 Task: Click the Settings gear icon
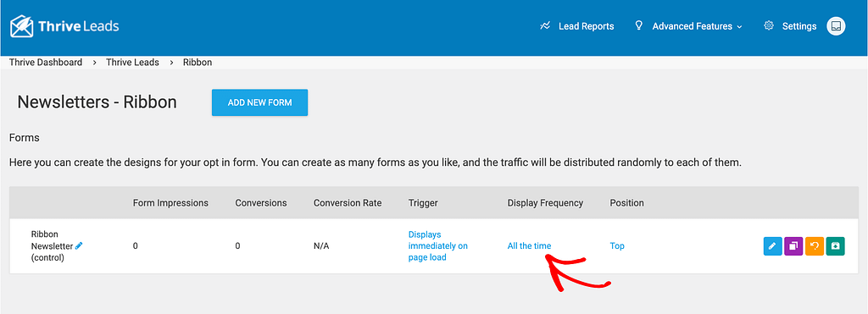(768, 26)
